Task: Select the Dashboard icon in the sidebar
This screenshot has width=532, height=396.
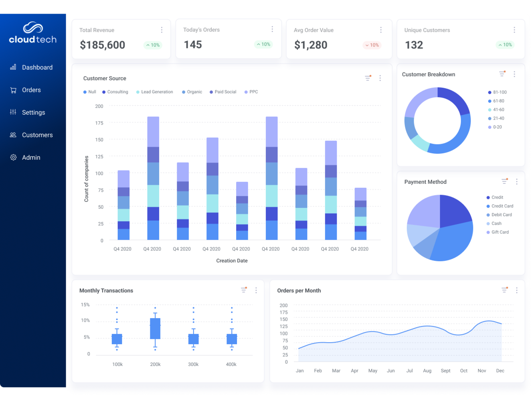Action: (13, 67)
